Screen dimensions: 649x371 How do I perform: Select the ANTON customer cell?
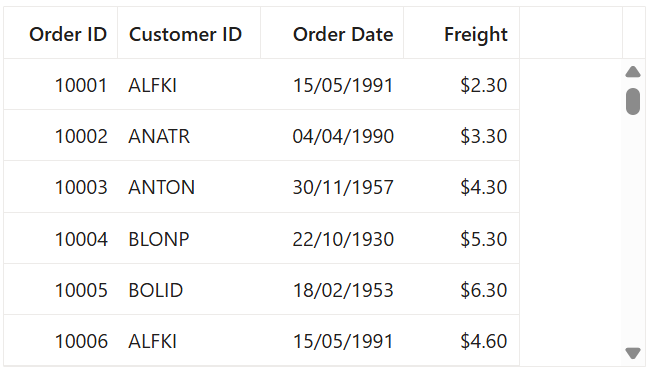[x=189, y=187]
